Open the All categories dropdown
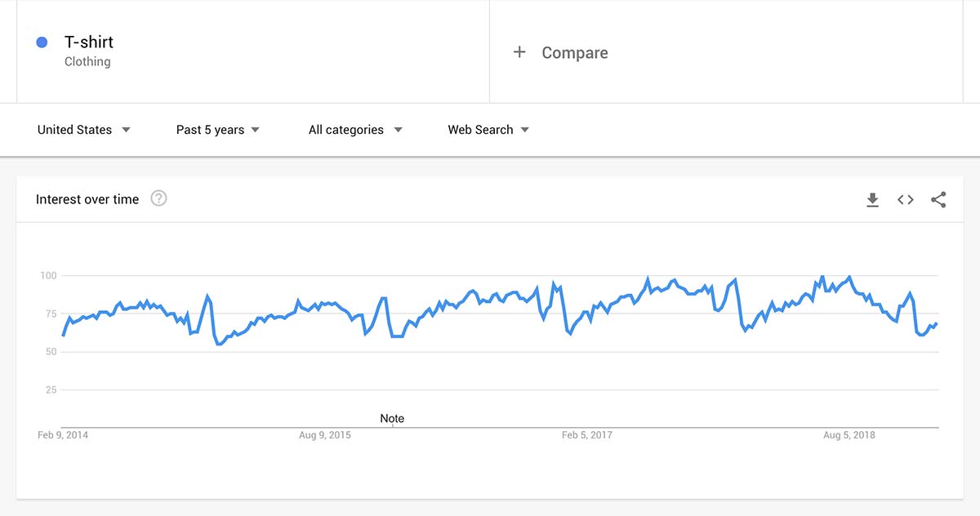 pos(346,129)
